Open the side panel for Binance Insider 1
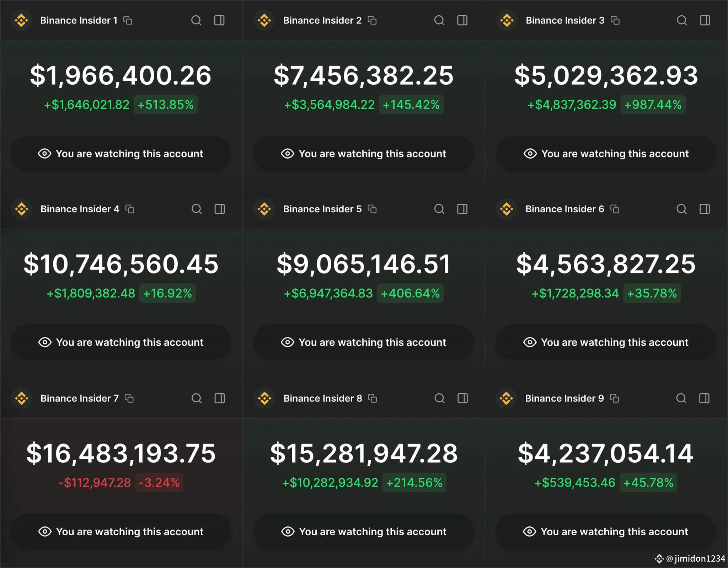Viewport: 728px width, 568px height. [219, 21]
